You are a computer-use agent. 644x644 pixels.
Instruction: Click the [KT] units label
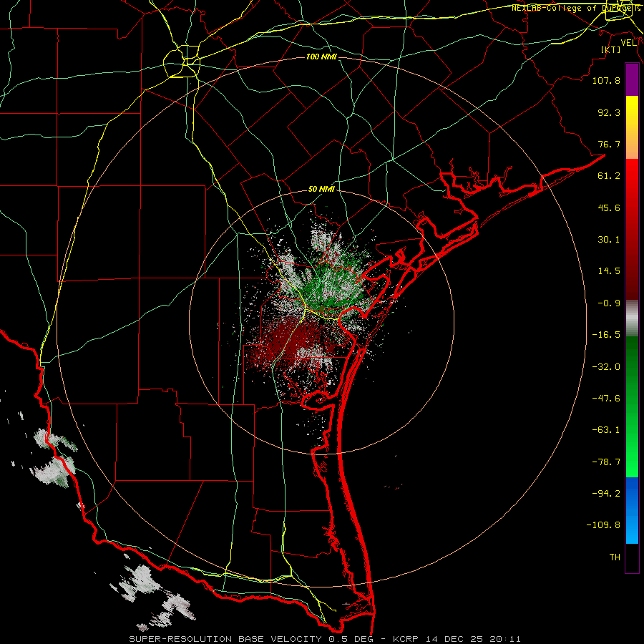tap(611, 49)
